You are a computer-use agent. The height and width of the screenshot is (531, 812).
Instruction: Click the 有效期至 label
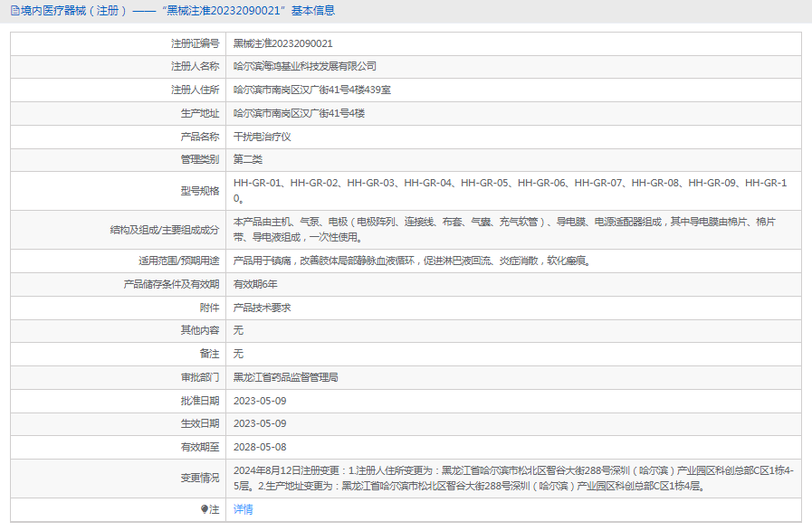pos(200,447)
